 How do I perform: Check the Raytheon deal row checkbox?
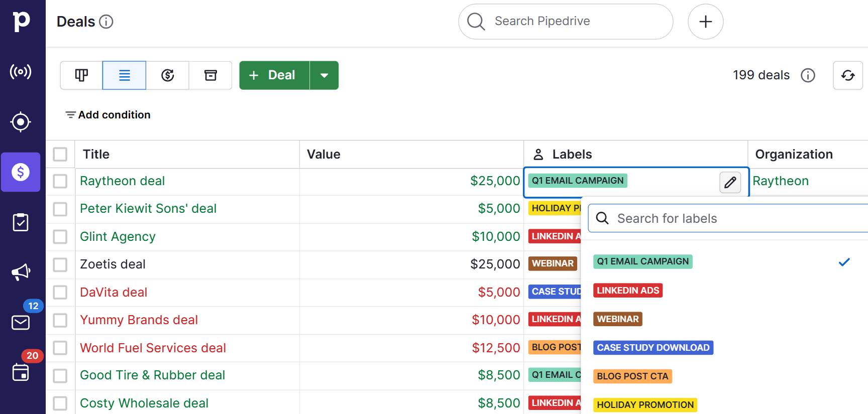click(60, 181)
